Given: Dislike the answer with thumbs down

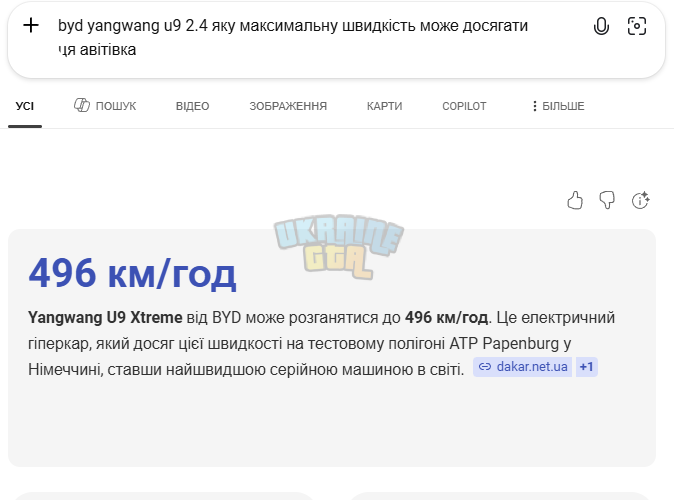Looking at the screenshot, I should pos(607,200).
